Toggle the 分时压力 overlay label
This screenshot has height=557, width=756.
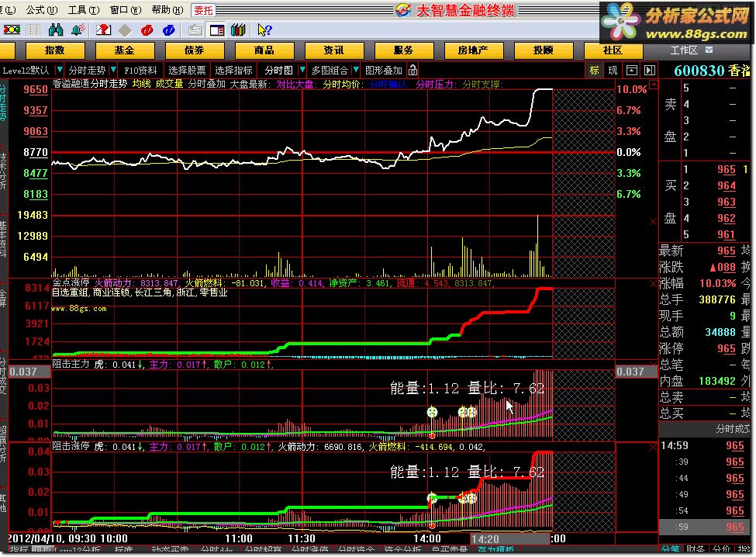click(x=435, y=85)
